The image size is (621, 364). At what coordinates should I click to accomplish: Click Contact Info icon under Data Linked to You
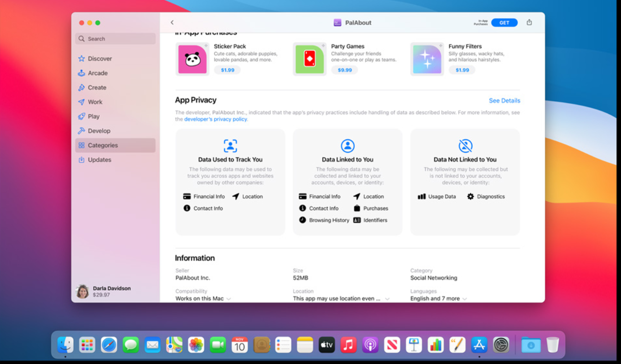(303, 208)
